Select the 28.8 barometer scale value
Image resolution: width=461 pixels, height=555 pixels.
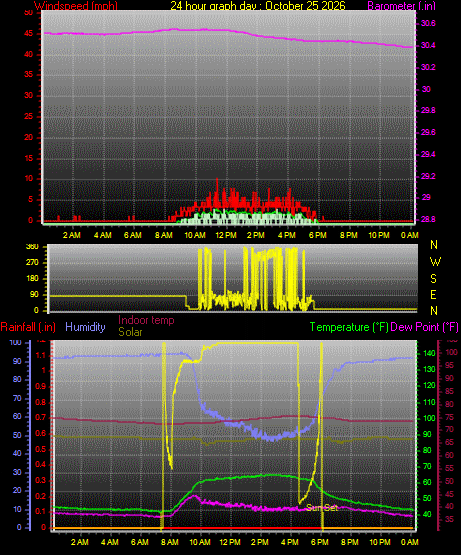[x=428, y=219]
